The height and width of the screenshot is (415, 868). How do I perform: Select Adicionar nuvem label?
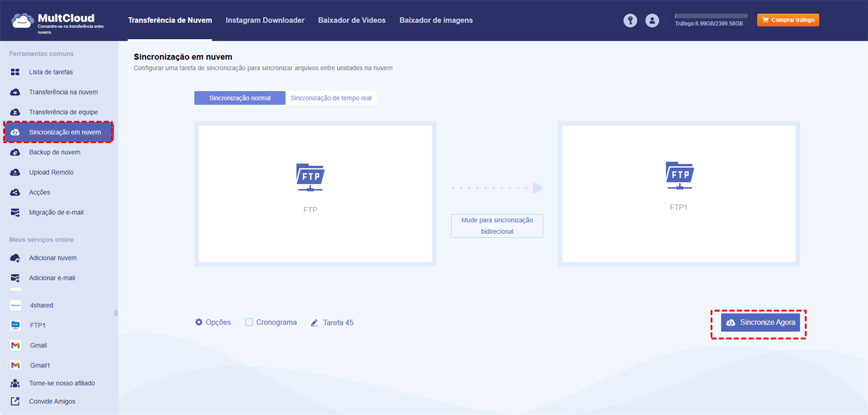53,258
